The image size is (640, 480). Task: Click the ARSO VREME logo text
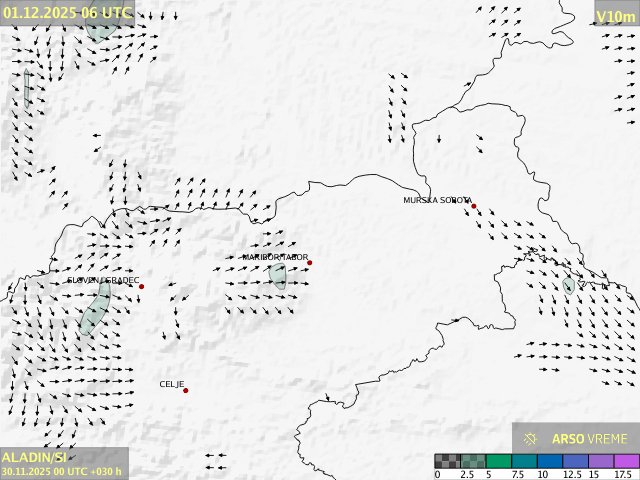[x=590, y=439]
